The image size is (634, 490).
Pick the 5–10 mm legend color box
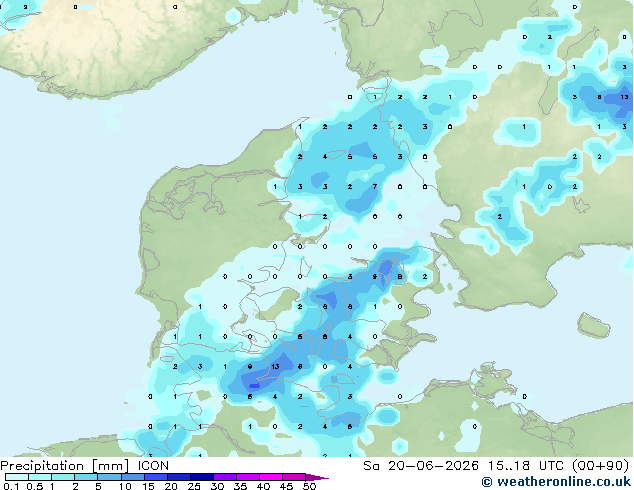tap(109, 477)
